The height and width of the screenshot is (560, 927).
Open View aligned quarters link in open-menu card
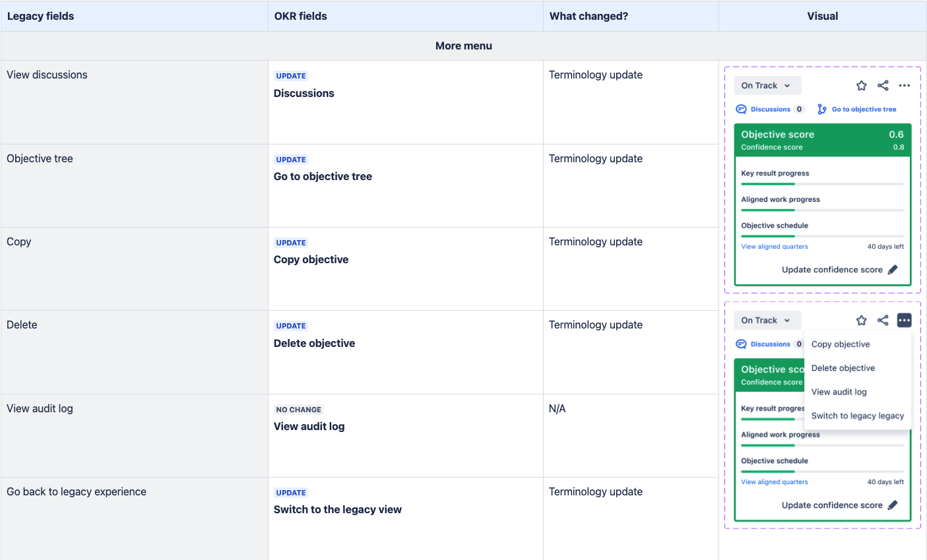(775, 482)
